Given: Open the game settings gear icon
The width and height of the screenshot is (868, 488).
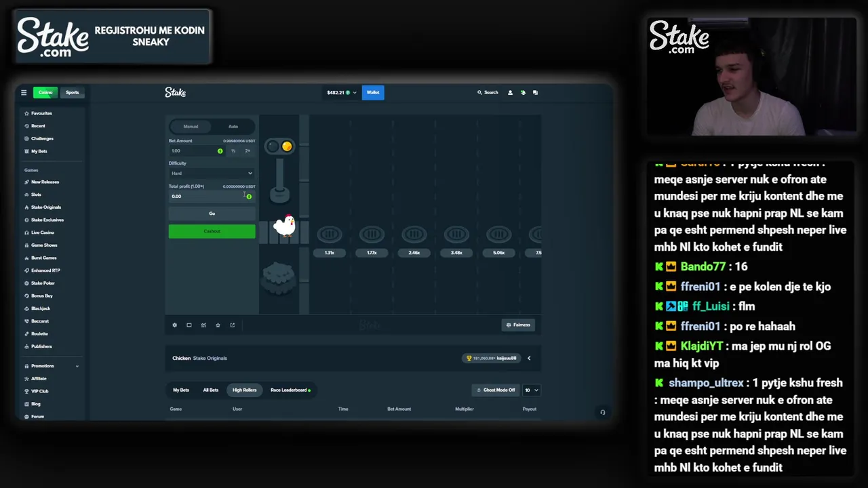Looking at the screenshot, I should pos(174,325).
